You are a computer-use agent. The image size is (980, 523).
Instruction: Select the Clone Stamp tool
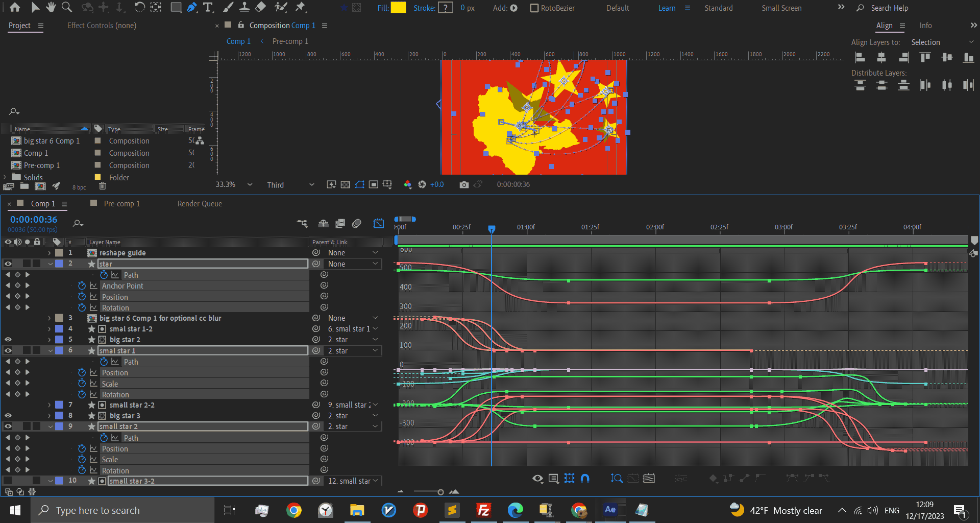point(244,7)
